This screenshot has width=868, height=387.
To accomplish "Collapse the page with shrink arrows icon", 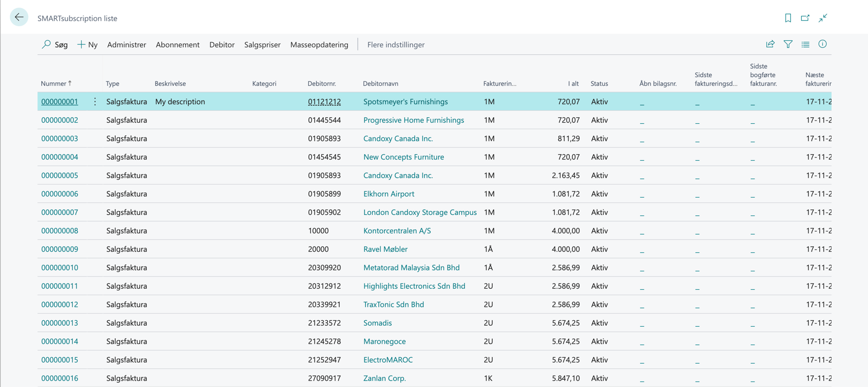I will point(823,18).
